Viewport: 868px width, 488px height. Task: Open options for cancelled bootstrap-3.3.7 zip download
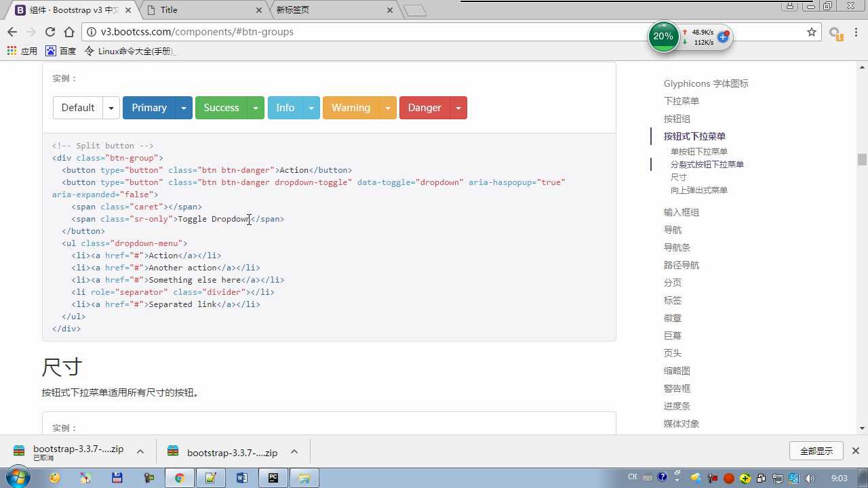[140, 451]
